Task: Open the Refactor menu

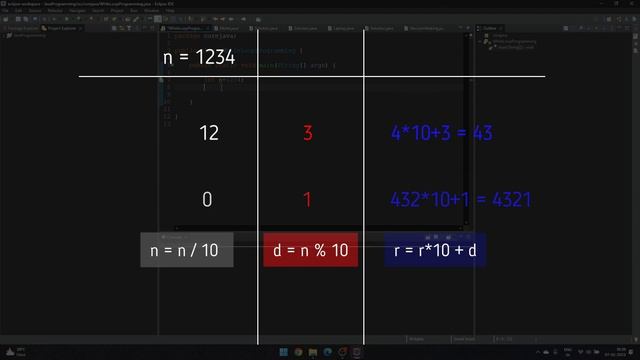Action: (x=55, y=11)
